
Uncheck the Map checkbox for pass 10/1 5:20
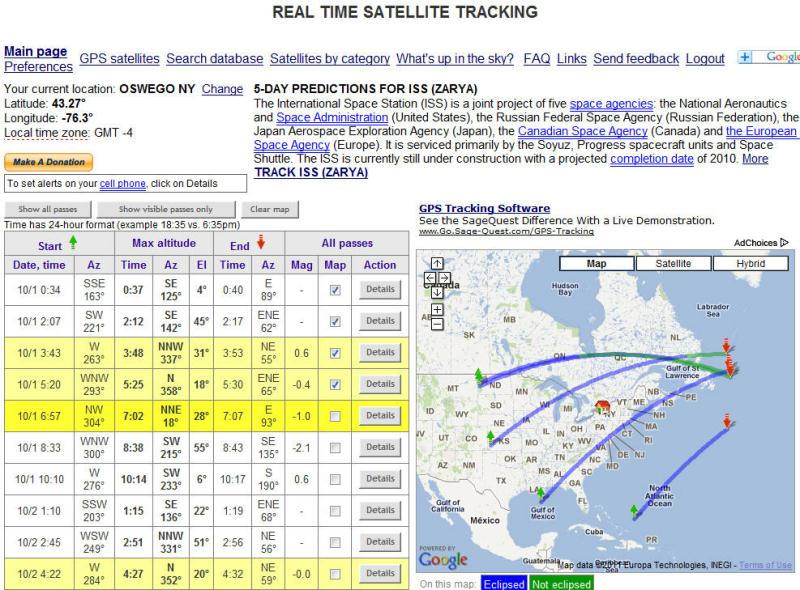[335, 385]
